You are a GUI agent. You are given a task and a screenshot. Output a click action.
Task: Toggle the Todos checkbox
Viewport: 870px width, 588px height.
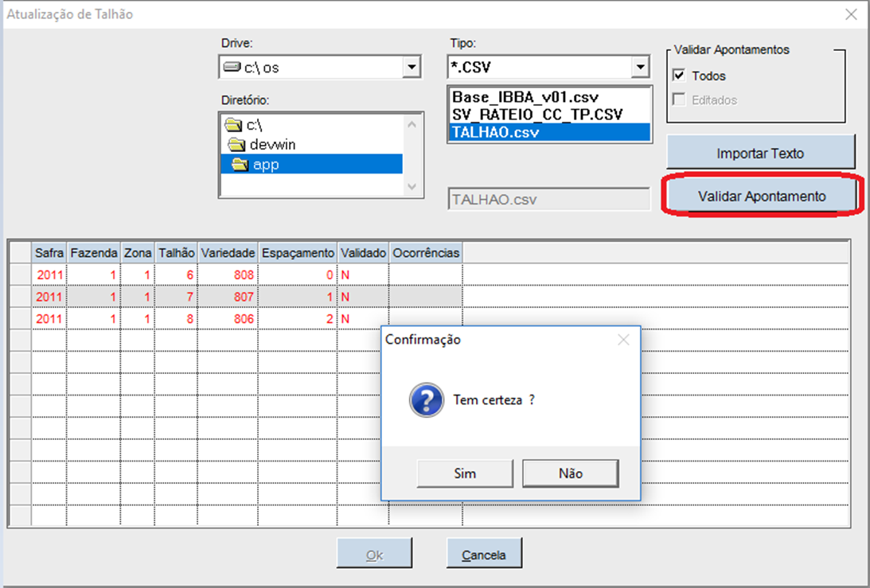pyautogui.click(x=679, y=76)
